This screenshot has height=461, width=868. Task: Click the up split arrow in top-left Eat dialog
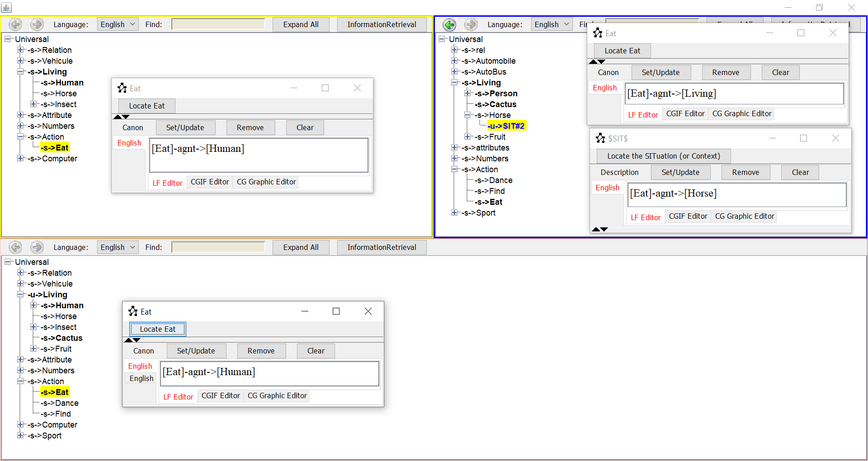(x=118, y=117)
